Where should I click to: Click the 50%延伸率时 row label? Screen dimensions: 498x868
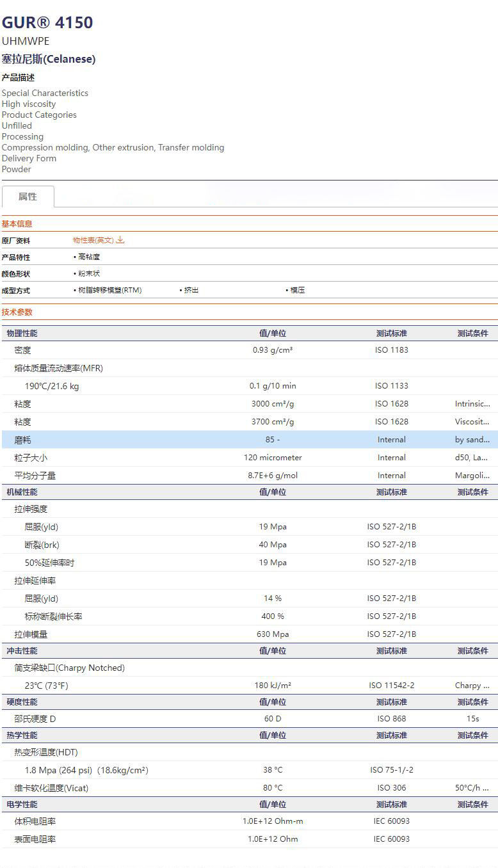click(49, 563)
